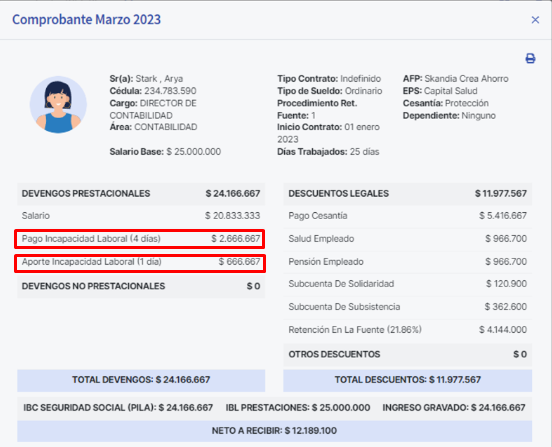Select the Pago Incapacidad Laboral (4 días) row
The image size is (552, 447).
click(x=140, y=239)
